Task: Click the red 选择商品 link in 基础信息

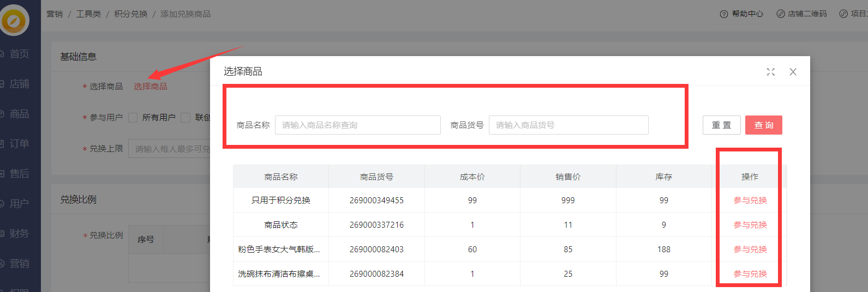Action: (x=151, y=87)
